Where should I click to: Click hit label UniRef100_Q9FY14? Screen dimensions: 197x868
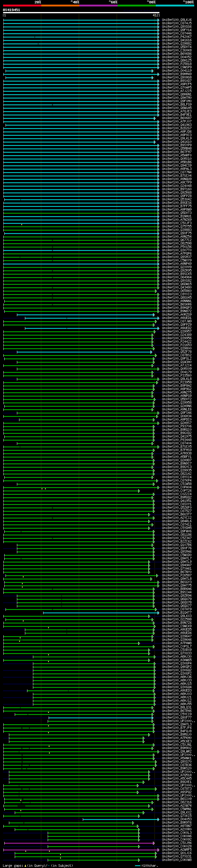(x=177, y=30)
